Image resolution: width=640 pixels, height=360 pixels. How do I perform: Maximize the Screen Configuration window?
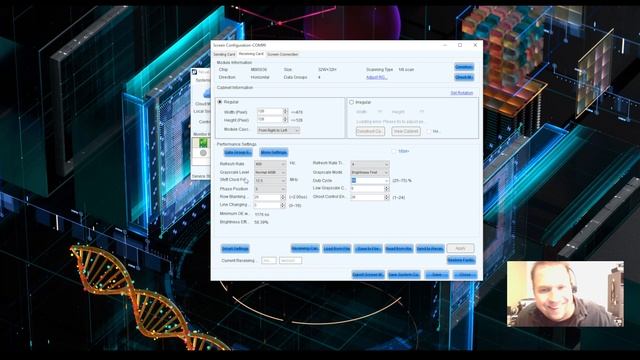[x=460, y=45]
